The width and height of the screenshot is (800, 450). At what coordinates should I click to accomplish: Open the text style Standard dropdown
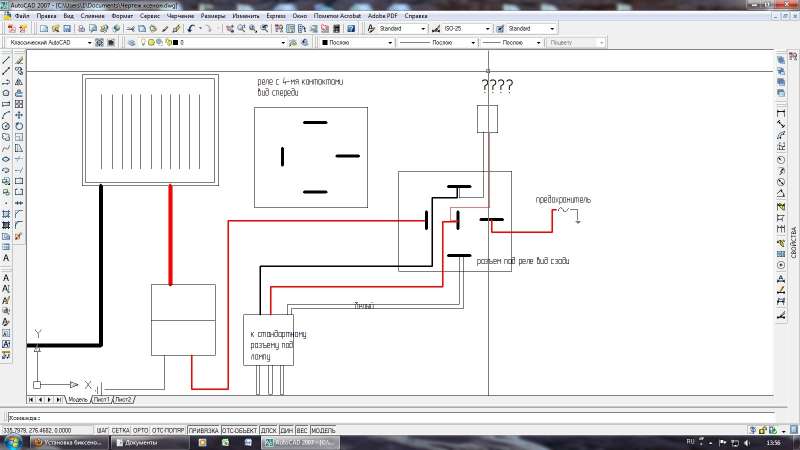(x=402, y=29)
